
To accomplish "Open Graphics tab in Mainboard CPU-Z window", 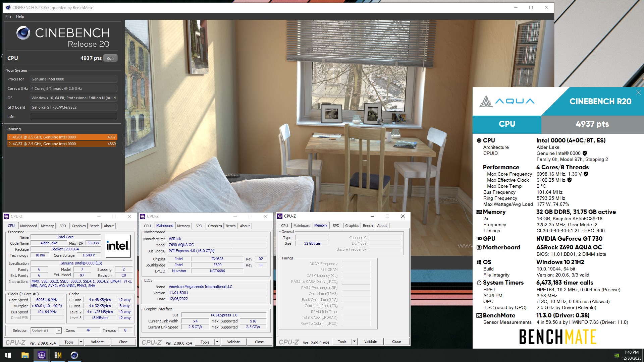I will pos(215,226).
